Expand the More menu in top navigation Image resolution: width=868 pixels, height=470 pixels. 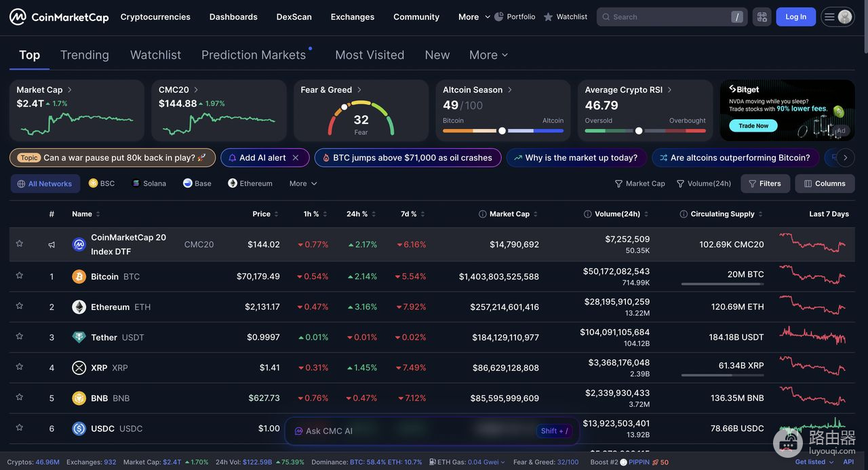(474, 17)
